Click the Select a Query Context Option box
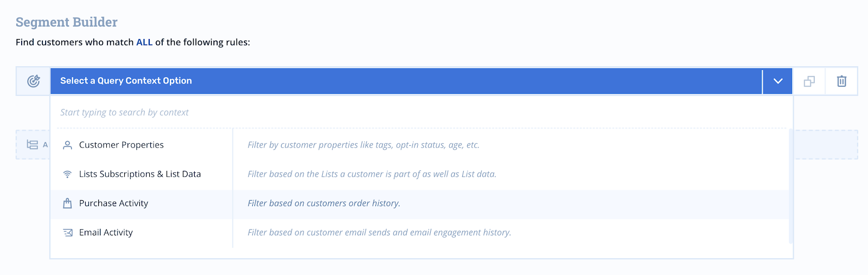The height and width of the screenshot is (275, 868). point(406,81)
